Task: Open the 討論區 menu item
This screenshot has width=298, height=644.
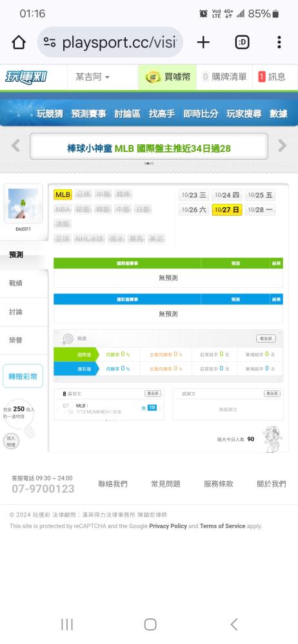Action: [x=128, y=114]
